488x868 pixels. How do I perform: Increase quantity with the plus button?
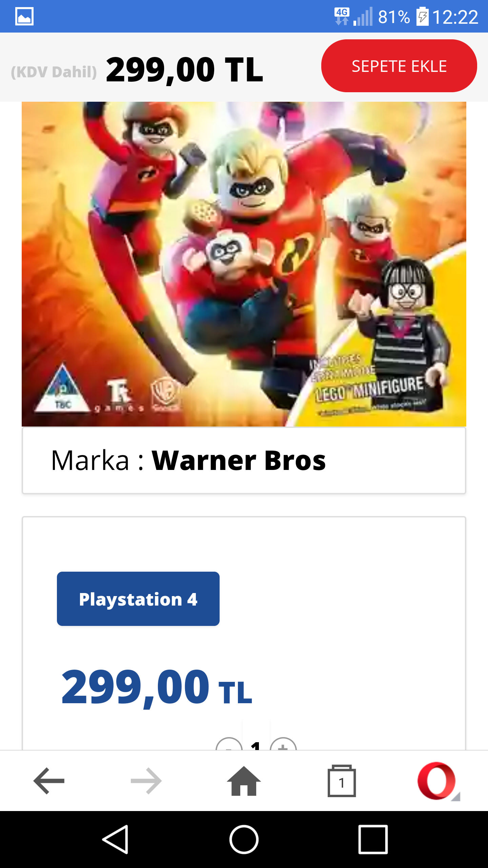pyautogui.click(x=283, y=744)
